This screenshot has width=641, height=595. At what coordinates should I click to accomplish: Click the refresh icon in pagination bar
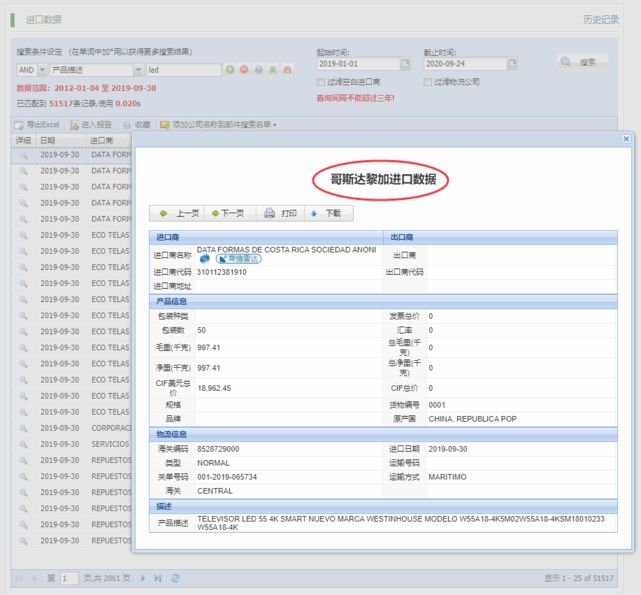click(176, 578)
